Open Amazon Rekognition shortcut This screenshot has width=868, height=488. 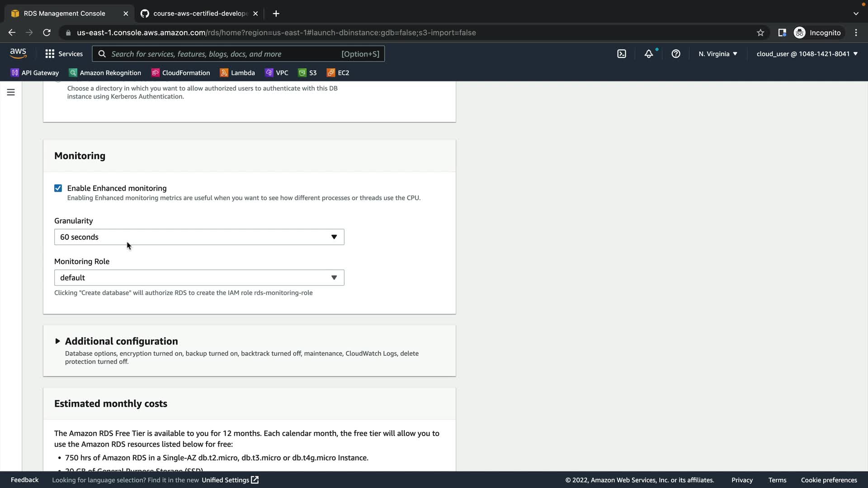(x=105, y=73)
